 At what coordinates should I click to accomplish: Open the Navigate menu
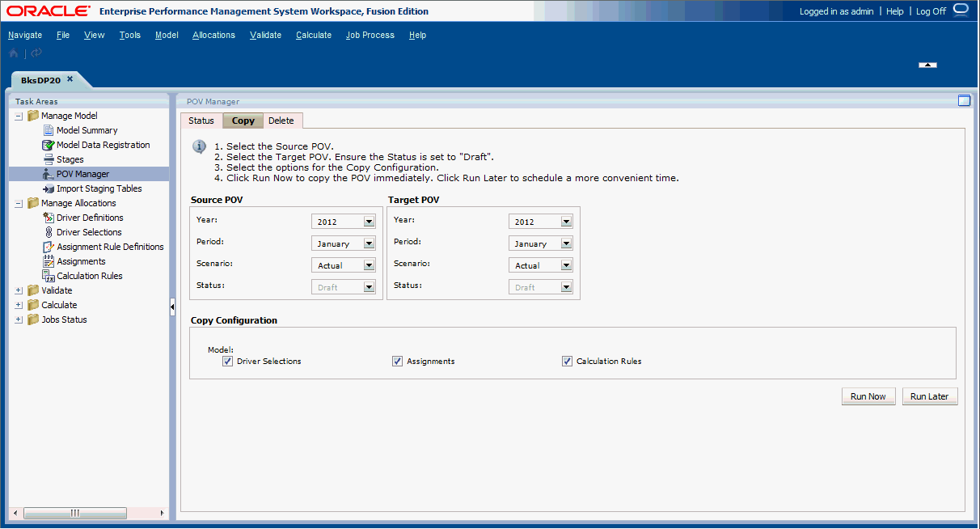[x=25, y=35]
